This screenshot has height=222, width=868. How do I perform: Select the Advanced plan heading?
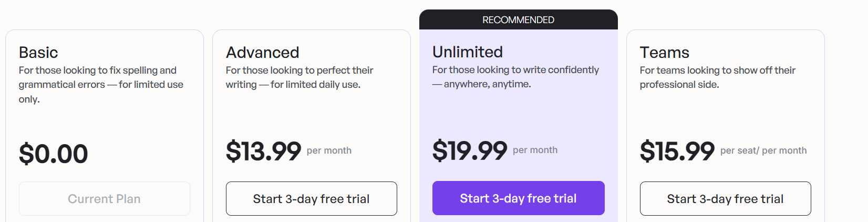pos(263,53)
